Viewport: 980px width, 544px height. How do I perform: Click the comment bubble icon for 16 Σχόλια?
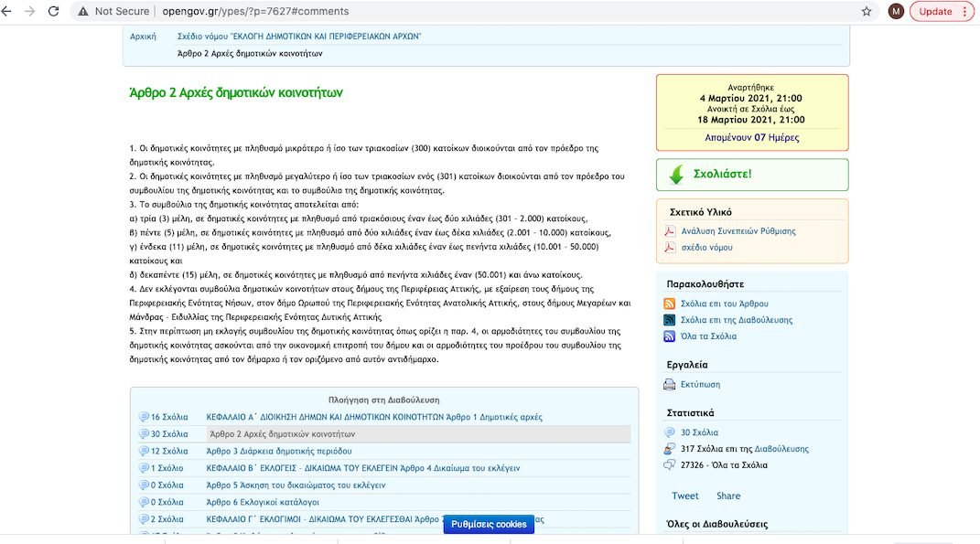tap(144, 417)
